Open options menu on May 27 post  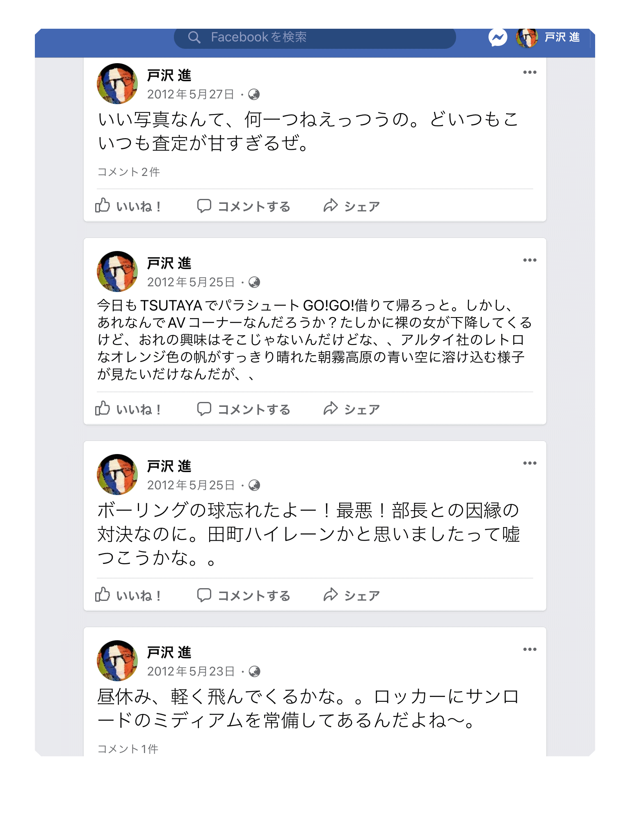click(x=530, y=73)
